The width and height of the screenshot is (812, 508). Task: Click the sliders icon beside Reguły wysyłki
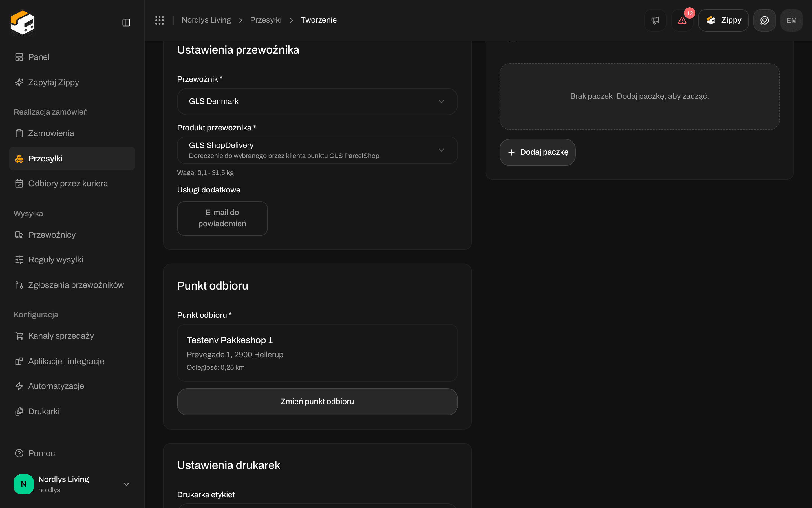[x=19, y=260]
